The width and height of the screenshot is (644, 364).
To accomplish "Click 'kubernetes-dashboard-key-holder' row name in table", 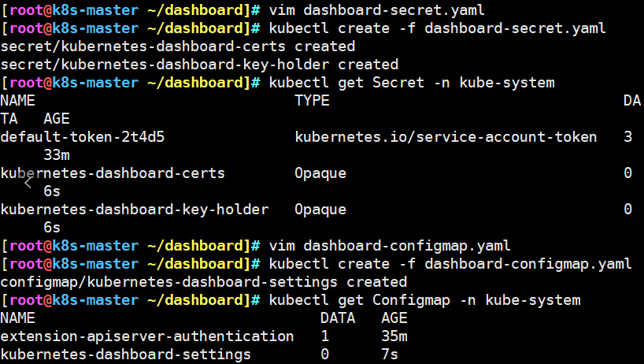I will 135,209.
